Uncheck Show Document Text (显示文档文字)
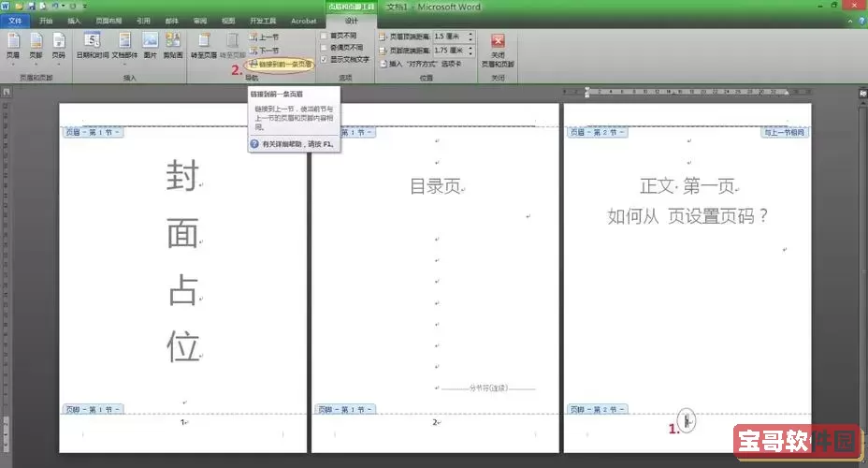The image size is (868, 468). (324, 59)
